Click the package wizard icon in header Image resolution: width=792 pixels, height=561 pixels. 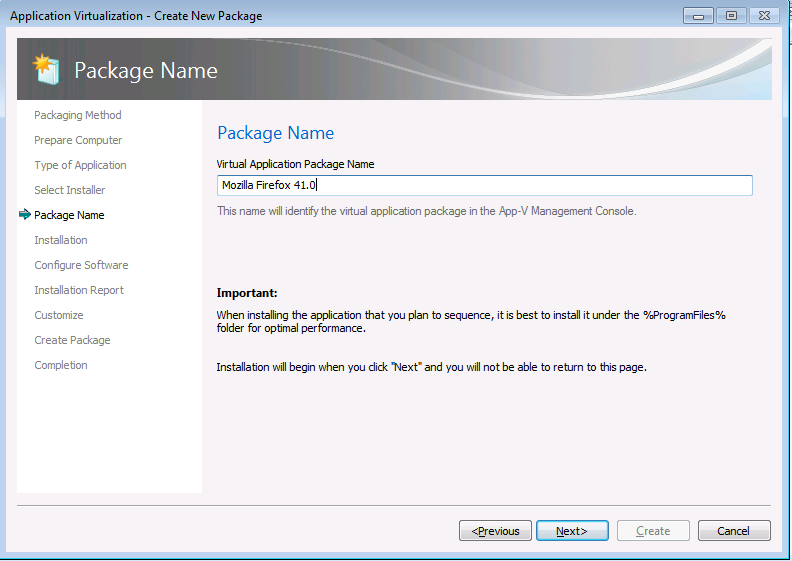point(46,69)
